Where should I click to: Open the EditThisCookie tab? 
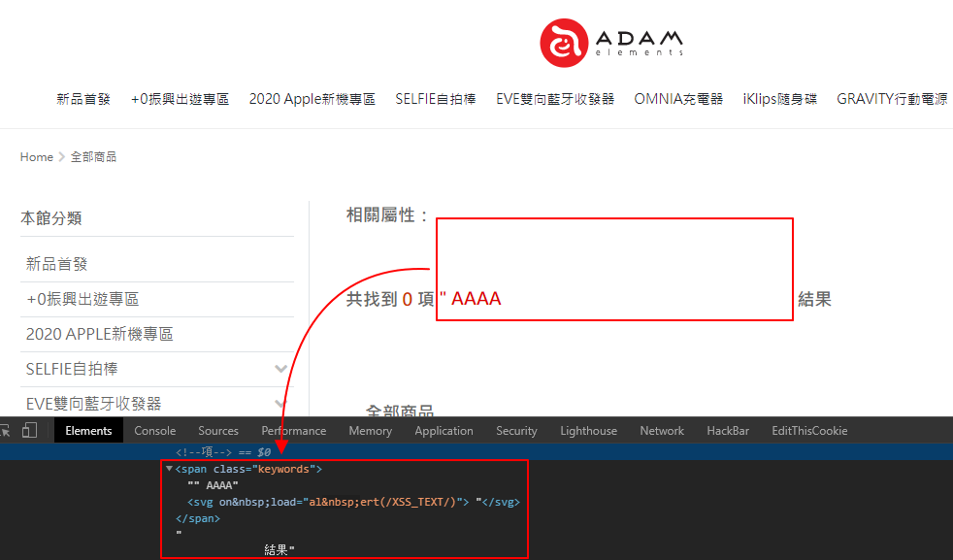(x=809, y=431)
